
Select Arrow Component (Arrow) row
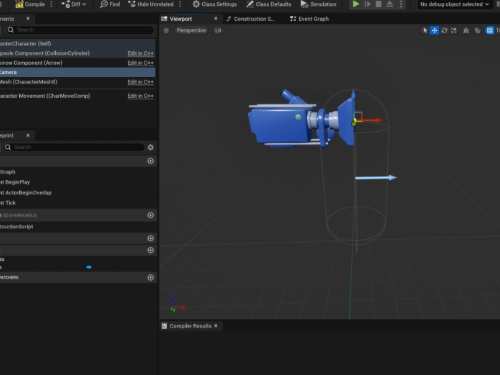tap(77, 63)
